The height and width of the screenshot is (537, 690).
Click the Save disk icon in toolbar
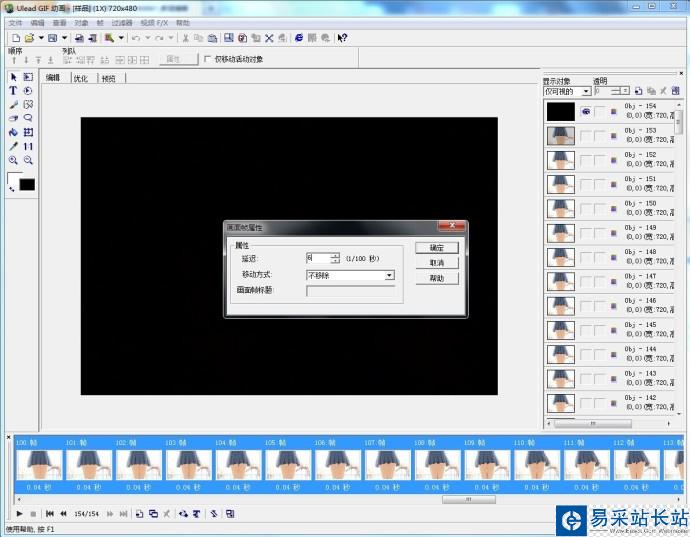pyautogui.click(x=52, y=38)
